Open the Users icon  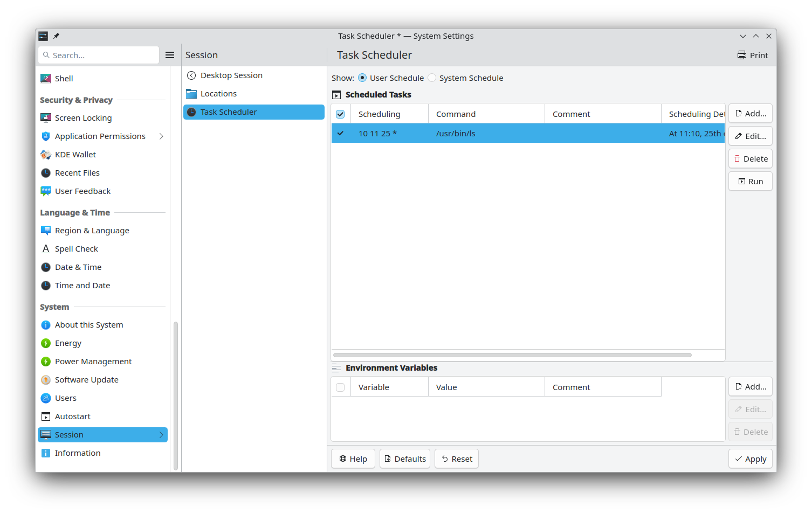click(46, 398)
